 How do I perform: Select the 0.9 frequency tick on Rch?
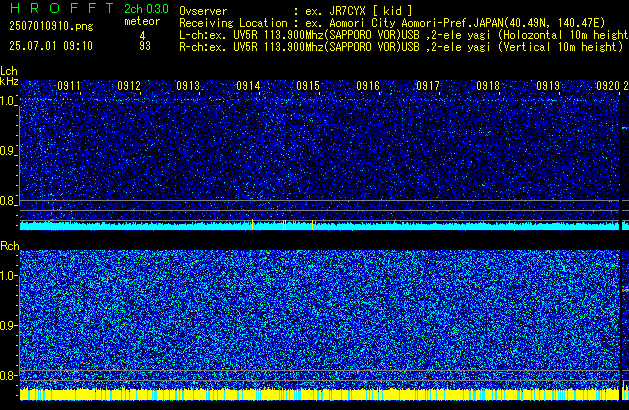(x=8, y=325)
